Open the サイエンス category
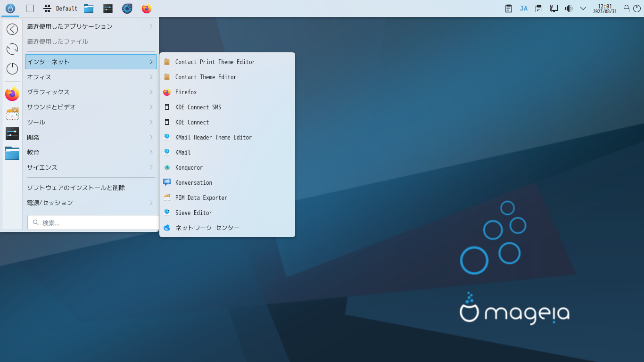Viewport: 644px width, 362px height. (x=91, y=167)
